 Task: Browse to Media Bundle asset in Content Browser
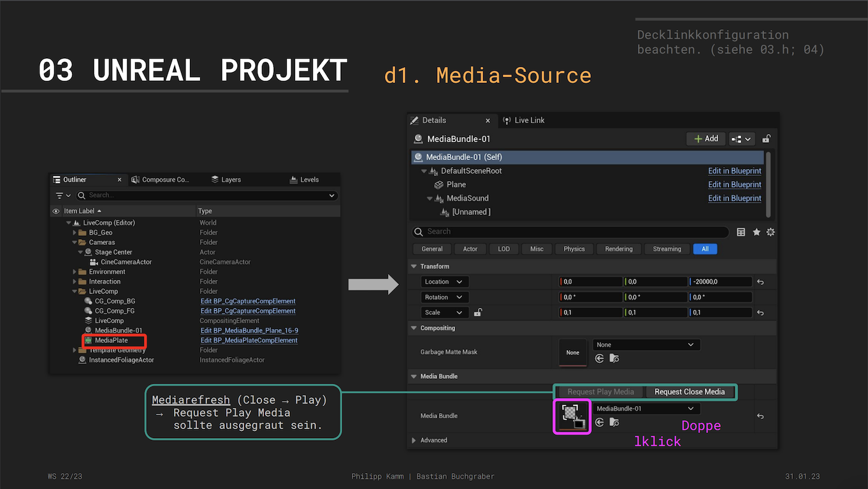(614, 422)
